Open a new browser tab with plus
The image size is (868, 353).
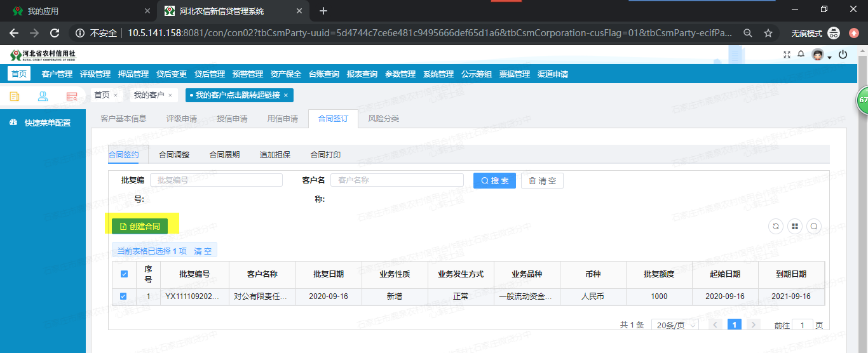323,11
